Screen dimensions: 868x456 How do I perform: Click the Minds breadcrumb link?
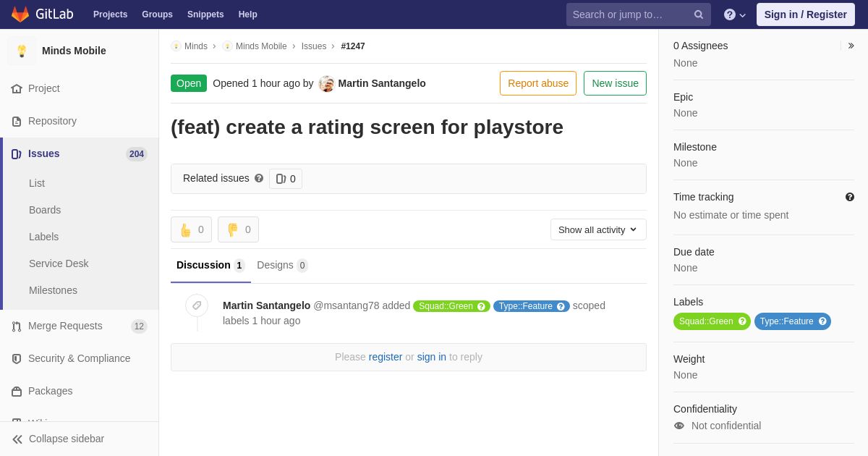coord(196,46)
